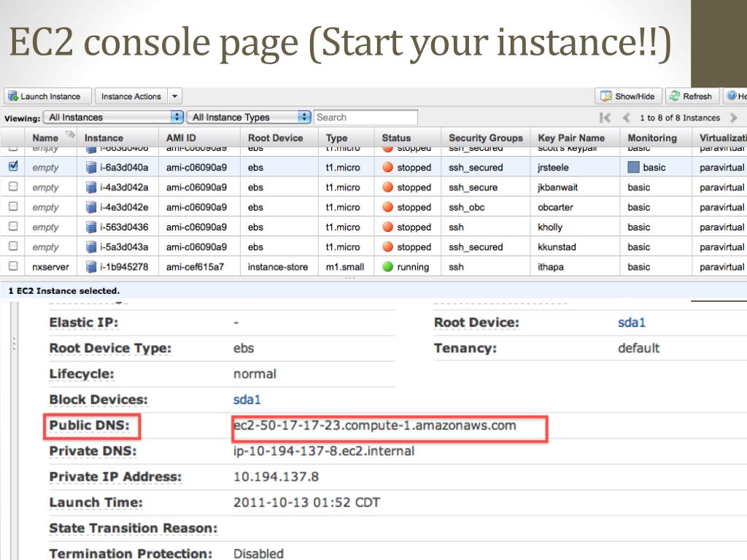Click ami-cef615a7 AMI ID cell
This screenshot has height=560, width=747.
(x=195, y=267)
